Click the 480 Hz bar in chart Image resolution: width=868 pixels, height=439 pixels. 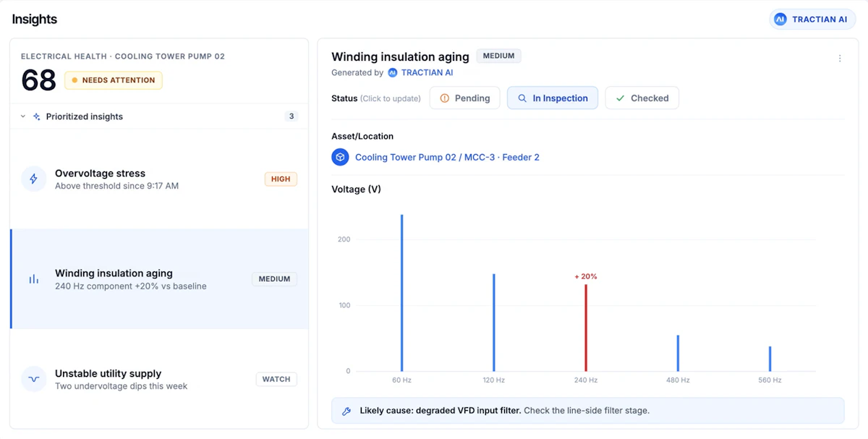pyautogui.click(x=678, y=353)
